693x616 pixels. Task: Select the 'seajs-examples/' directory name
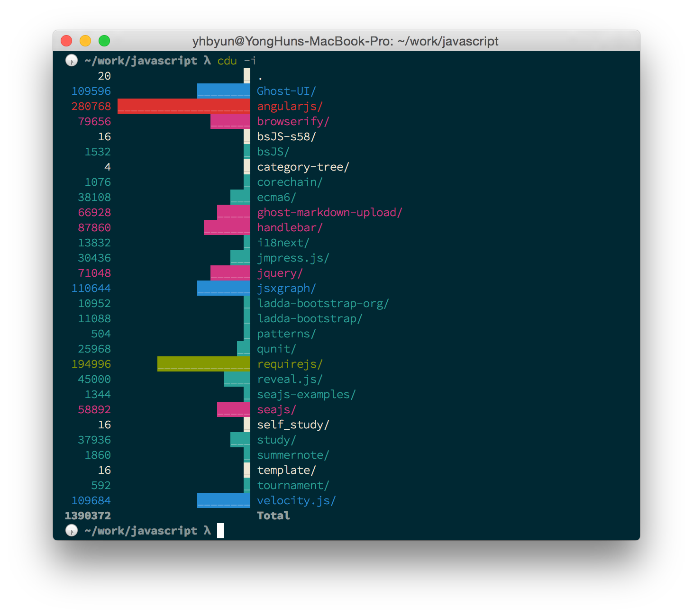pyautogui.click(x=306, y=394)
